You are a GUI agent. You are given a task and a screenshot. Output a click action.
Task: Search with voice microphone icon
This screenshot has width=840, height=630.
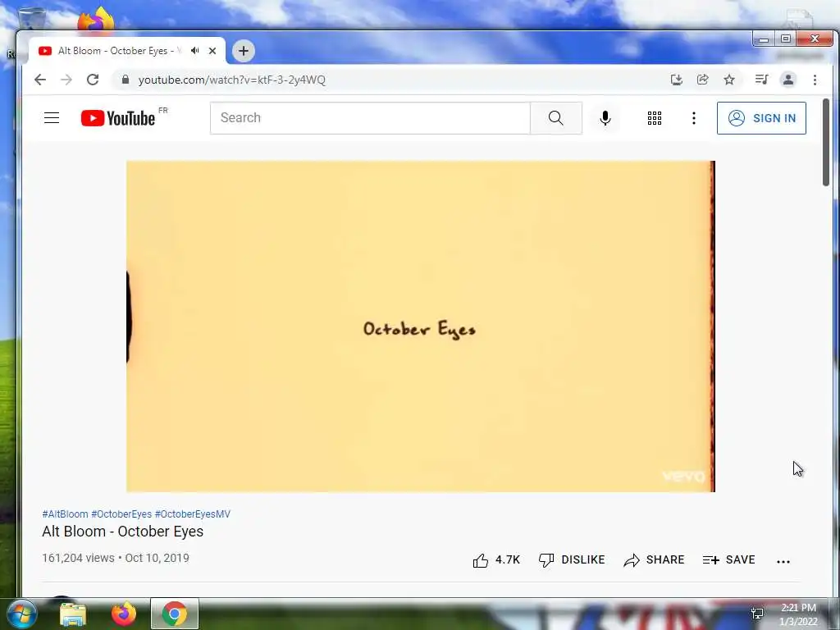coord(605,118)
